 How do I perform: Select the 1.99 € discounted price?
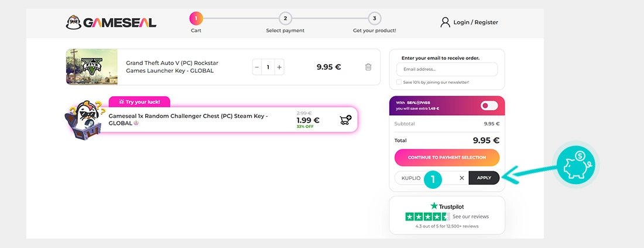pyautogui.click(x=307, y=121)
